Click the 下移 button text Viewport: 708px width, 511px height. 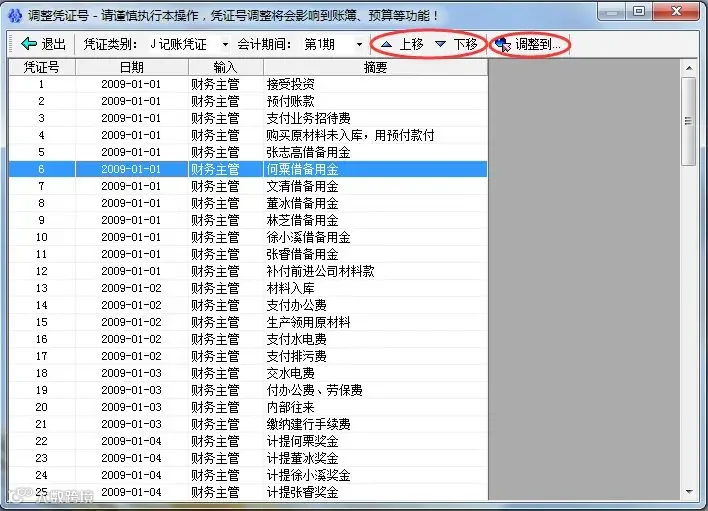click(x=465, y=44)
